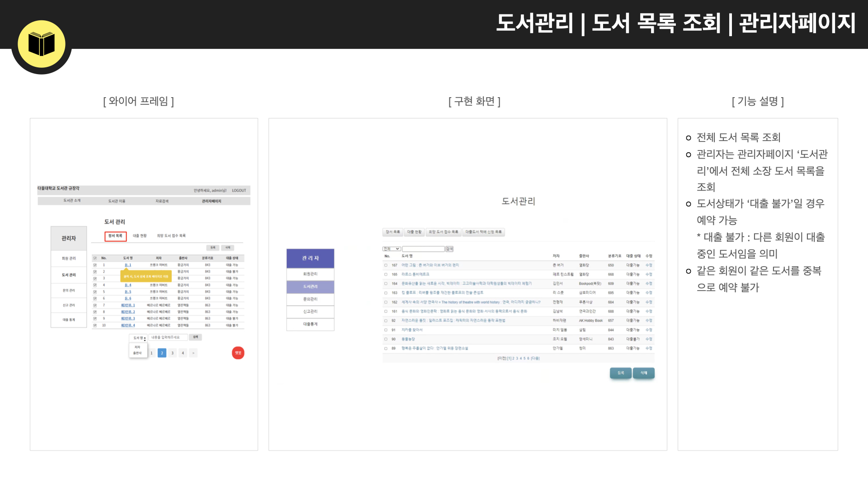868x488 pixels.
Task: Open book title link for No. 165
Action: click(415, 274)
